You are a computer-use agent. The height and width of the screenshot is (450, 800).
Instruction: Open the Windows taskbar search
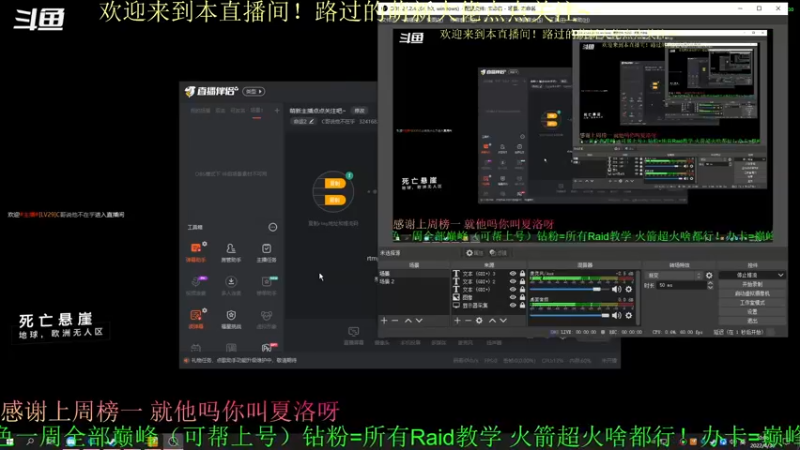click(30, 441)
